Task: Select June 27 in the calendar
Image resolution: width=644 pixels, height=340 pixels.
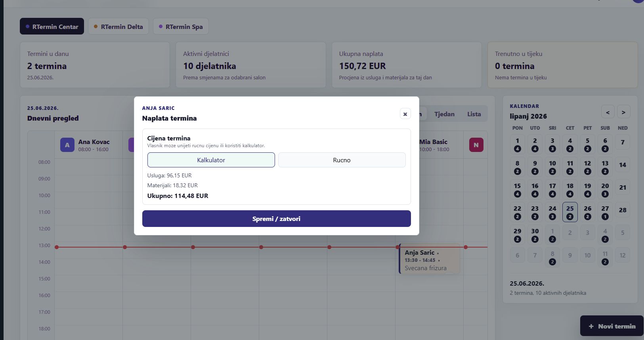Action: [x=605, y=212]
